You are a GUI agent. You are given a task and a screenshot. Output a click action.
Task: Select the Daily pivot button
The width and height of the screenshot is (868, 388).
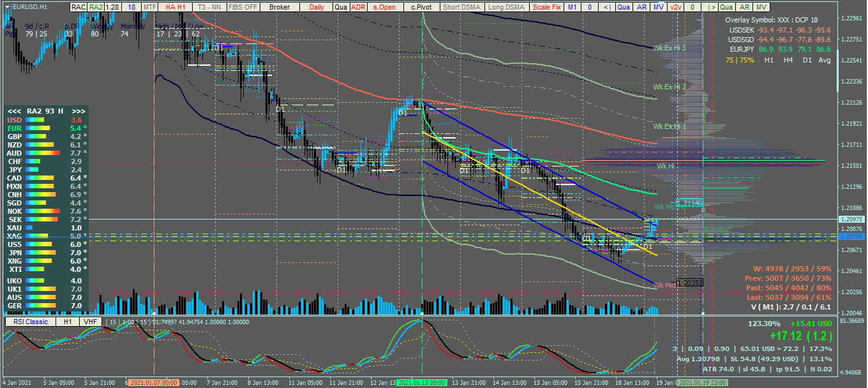tap(317, 7)
